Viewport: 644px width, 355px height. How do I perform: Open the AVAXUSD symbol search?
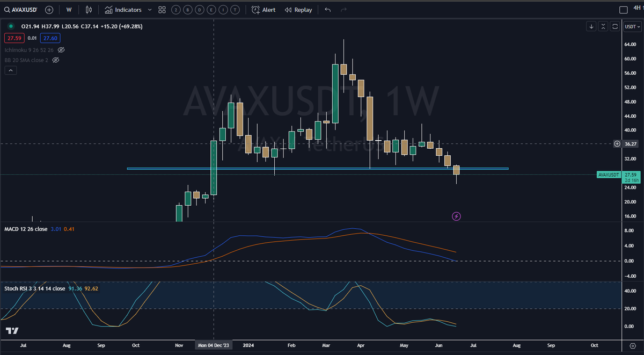pos(21,10)
